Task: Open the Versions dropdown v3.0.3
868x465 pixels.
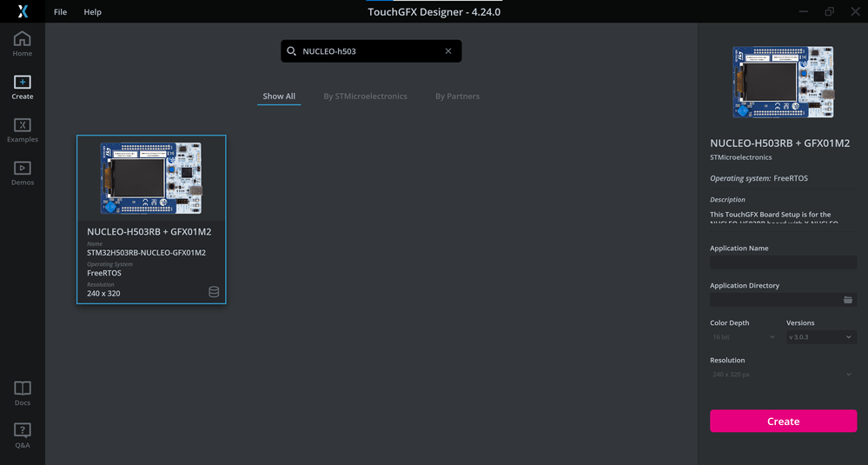Action: point(821,336)
